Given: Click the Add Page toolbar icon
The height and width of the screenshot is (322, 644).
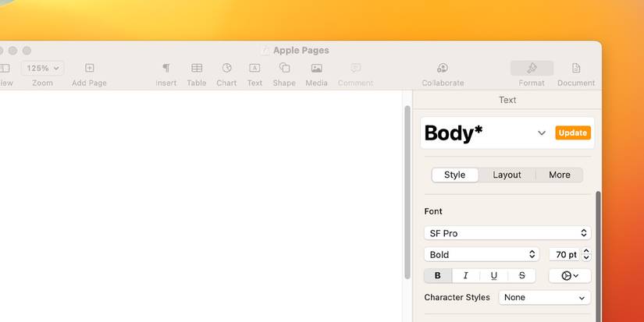Looking at the screenshot, I should coord(89,68).
